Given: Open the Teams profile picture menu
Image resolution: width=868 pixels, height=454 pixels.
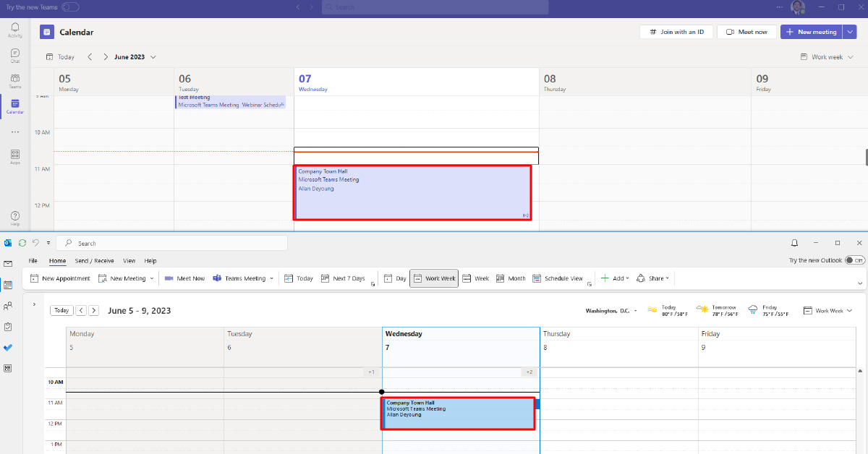Looking at the screenshot, I should tap(798, 7).
